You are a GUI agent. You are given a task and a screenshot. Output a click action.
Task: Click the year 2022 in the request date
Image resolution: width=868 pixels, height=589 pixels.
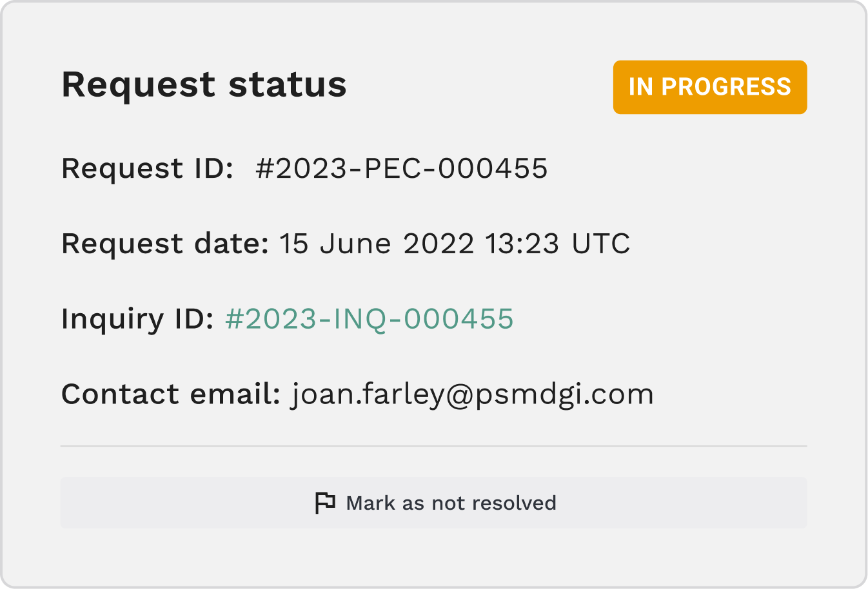pos(439,244)
